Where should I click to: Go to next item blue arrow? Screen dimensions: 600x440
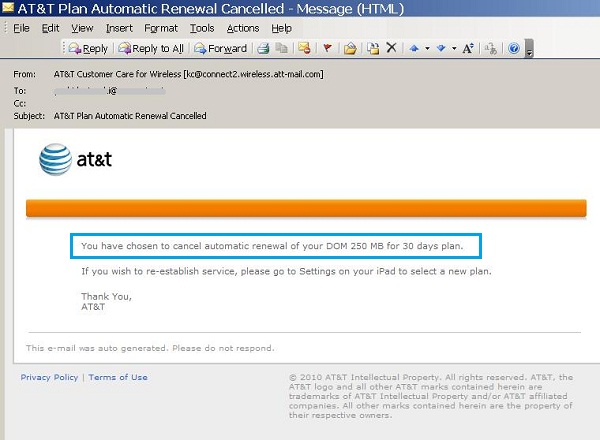[441, 49]
